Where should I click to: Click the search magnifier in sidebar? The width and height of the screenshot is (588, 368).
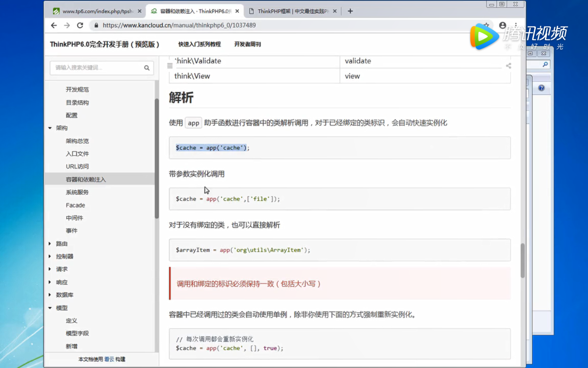point(147,68)
